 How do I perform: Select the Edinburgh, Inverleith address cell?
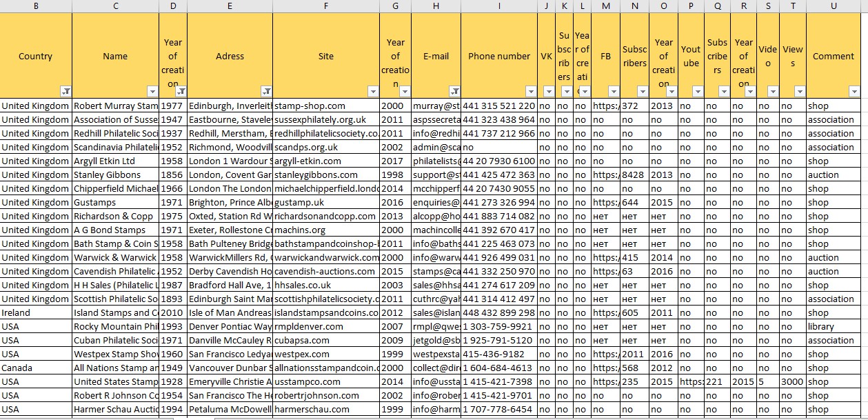[230, 106]
